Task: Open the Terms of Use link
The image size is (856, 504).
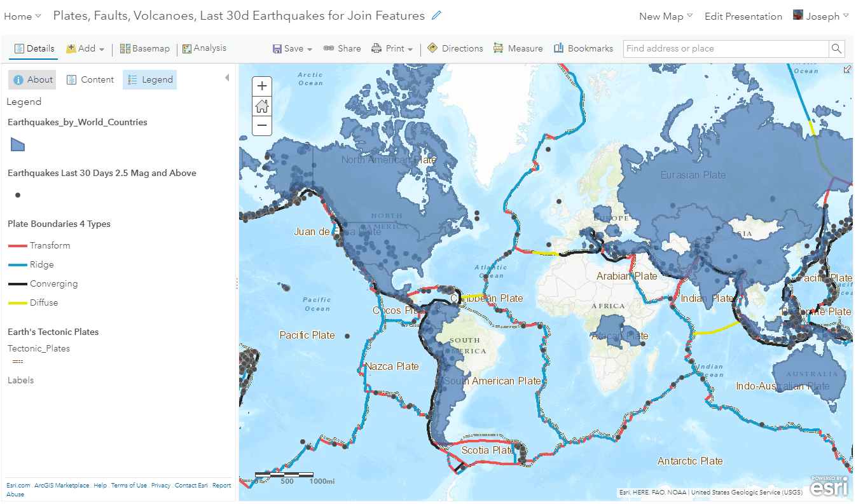Action: 129,486
